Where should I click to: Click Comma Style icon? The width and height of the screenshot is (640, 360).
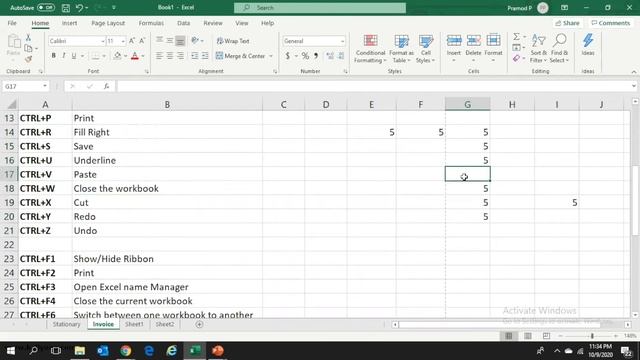pos(316,56)
